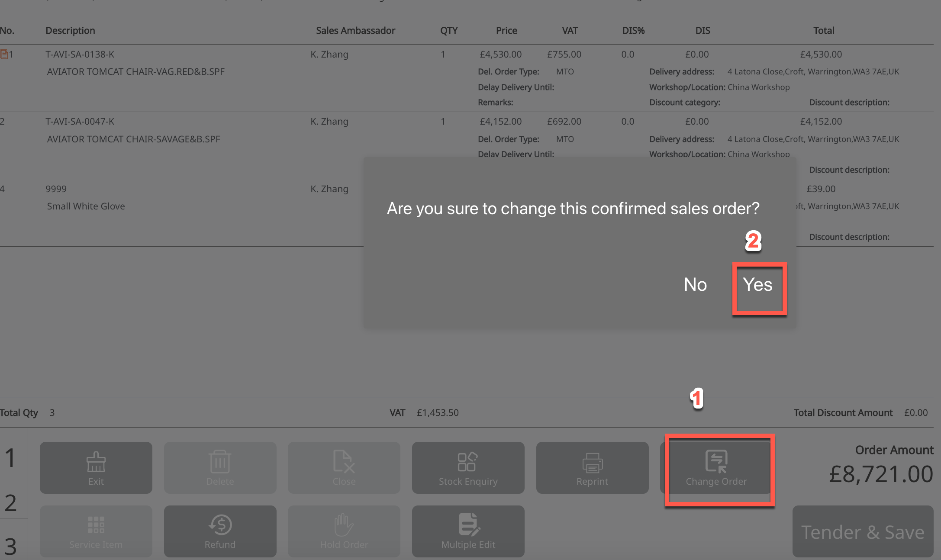The image size is (941, 560).
Task: Click the Description column header
Action: [70, 31]
